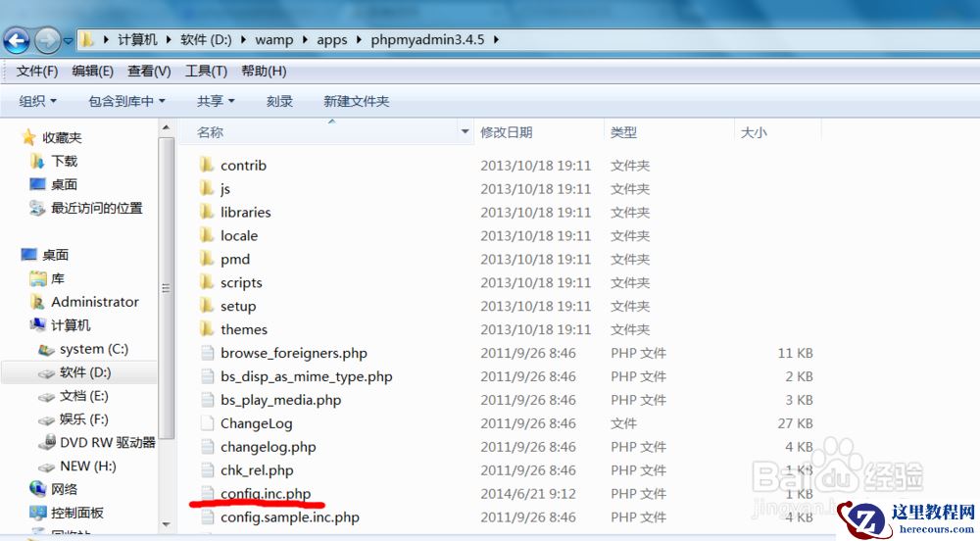Select 计算机 in the address path

click(x=137, y=40)
